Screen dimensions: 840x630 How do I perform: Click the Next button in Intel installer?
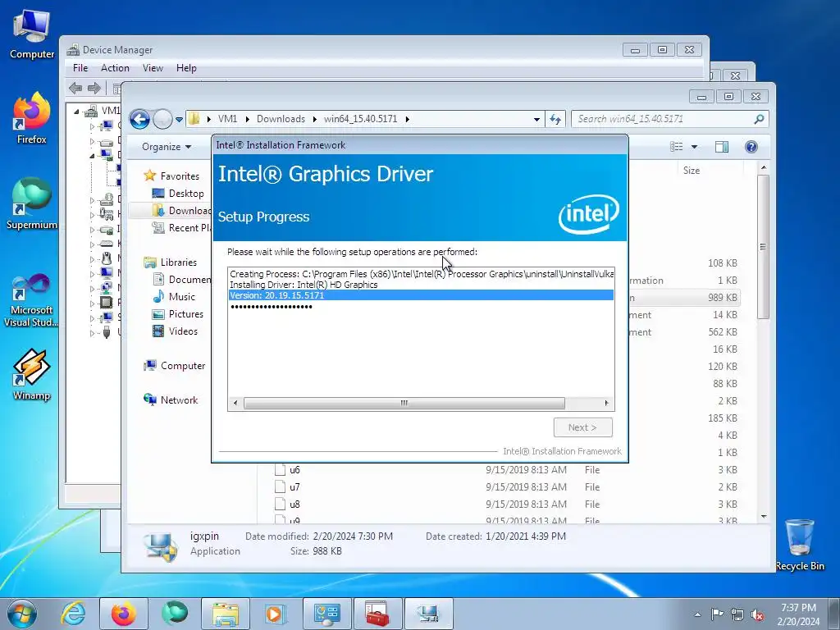point(583,427)
